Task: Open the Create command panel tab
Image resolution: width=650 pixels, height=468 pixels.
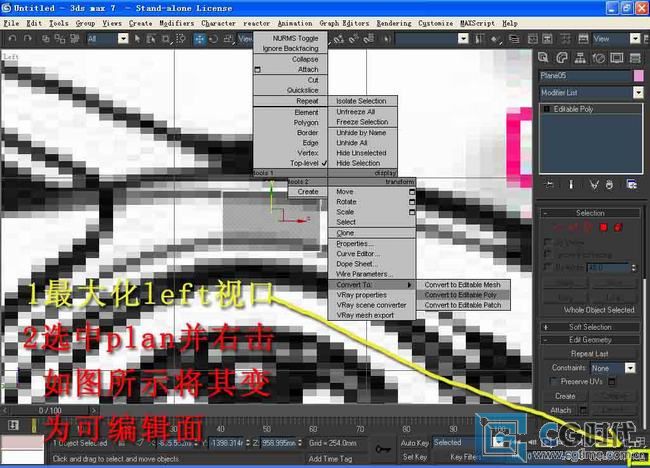Action: click(543, 58)
